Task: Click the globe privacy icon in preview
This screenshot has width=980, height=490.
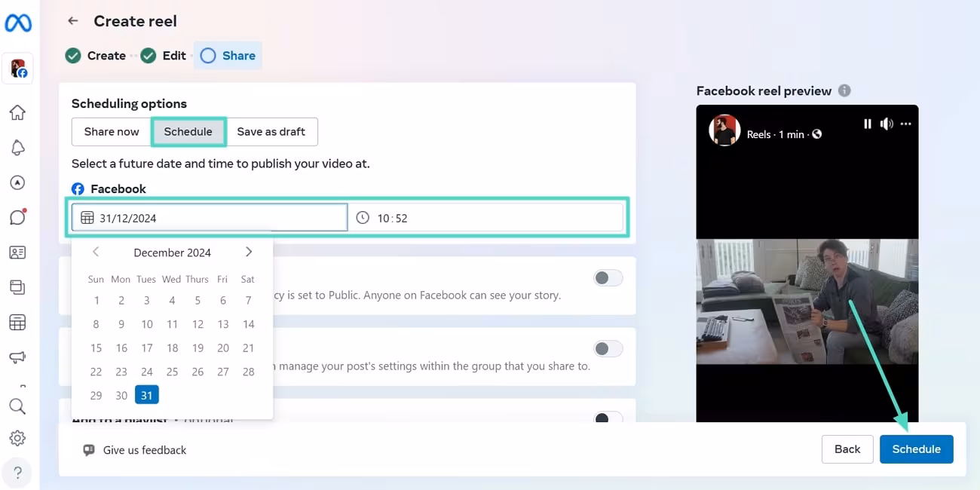Action: coord(816,134)
